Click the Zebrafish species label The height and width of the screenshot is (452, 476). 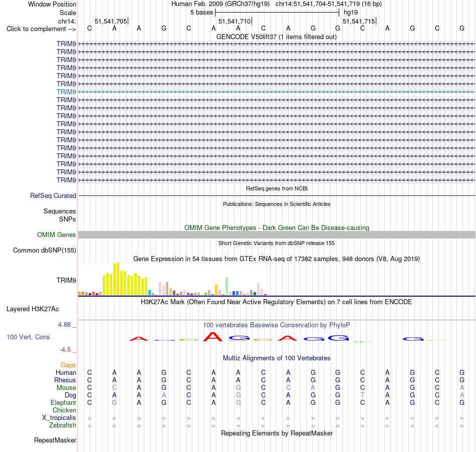(63, 425)
